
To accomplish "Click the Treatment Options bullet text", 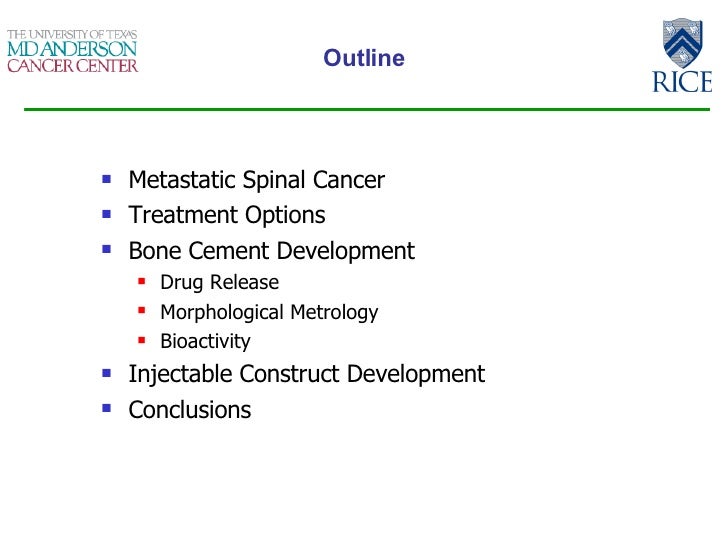I will (x=227, y=215).
